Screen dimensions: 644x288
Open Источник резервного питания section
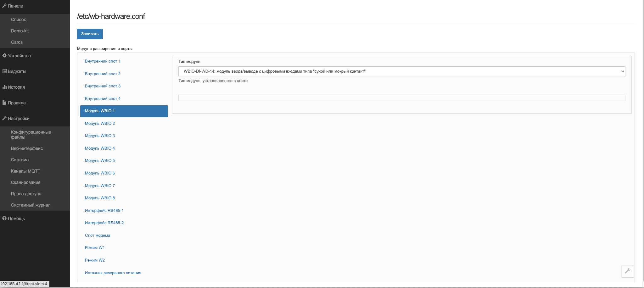coord(113,273)
